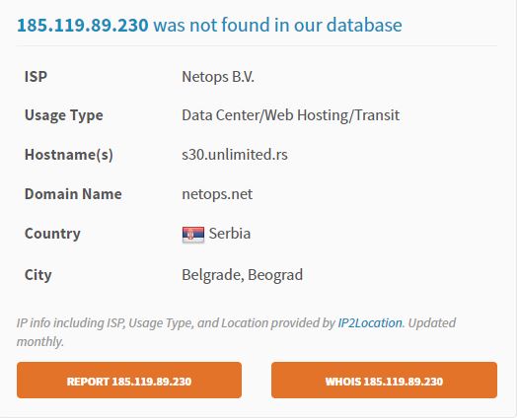Click the City row label

(38, 275)
